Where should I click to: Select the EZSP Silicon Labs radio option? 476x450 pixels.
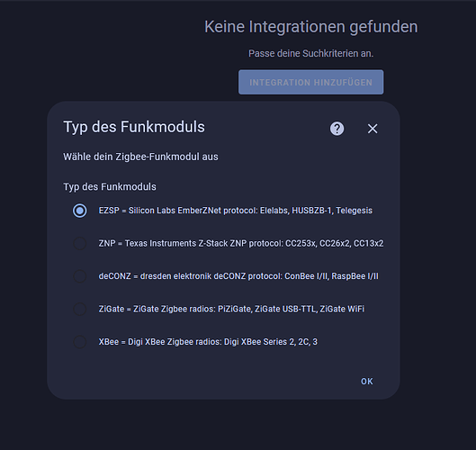pos(80,211)
